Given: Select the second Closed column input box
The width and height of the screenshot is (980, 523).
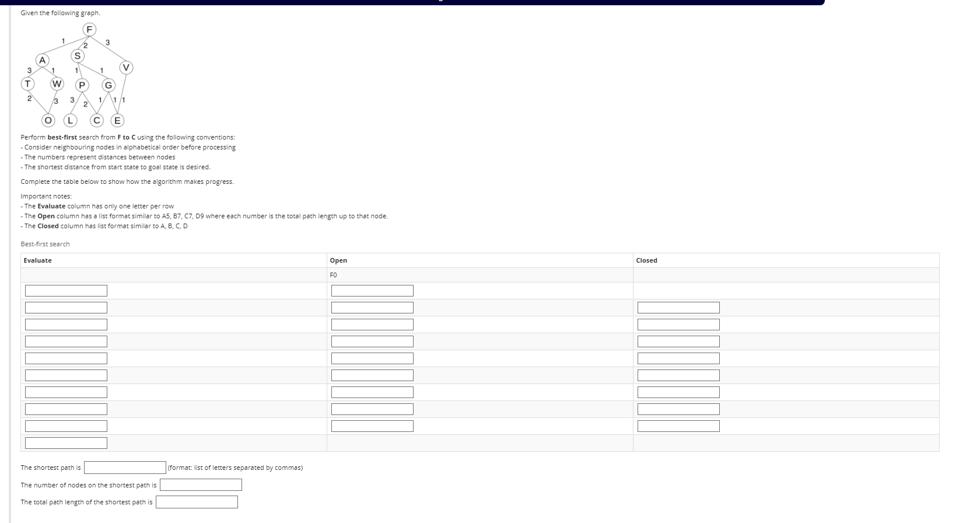Looking at the screenshot, I should pyautogui.click(x=678, y=325).
